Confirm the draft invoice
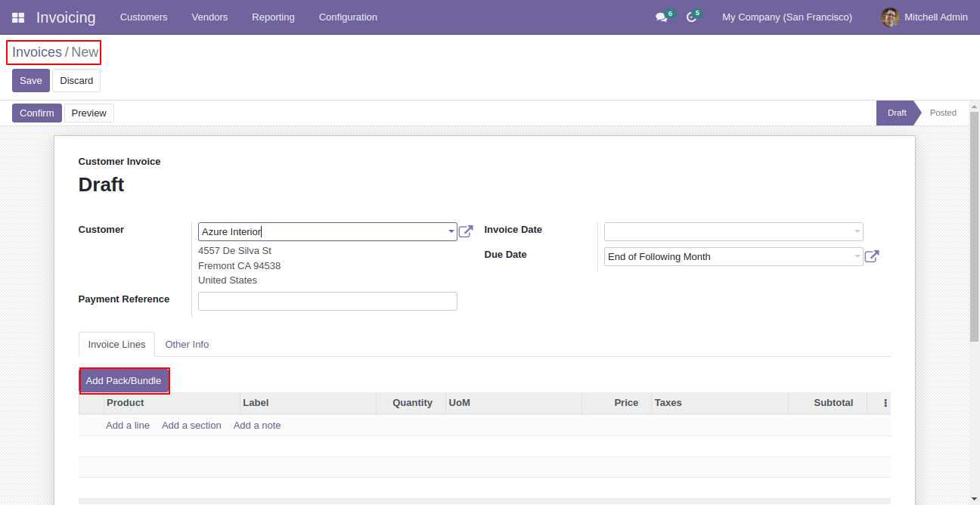The height and width of the screenshot is (505, 980). (37, 113)
